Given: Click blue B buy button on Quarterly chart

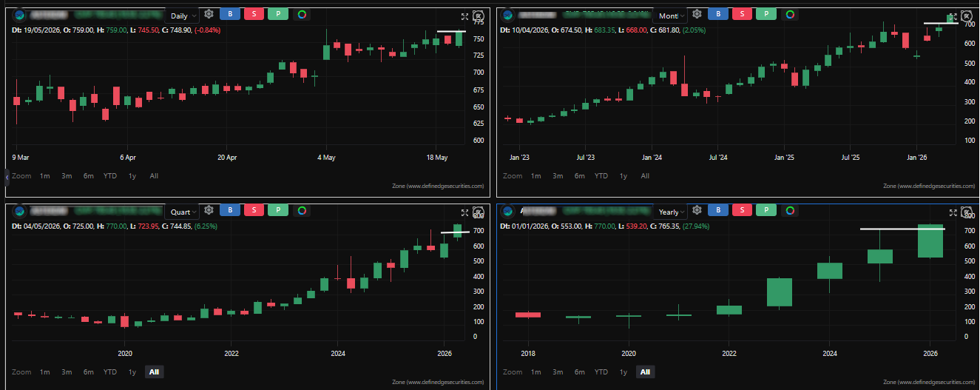Looking at the screenshot, I should 230,211.
